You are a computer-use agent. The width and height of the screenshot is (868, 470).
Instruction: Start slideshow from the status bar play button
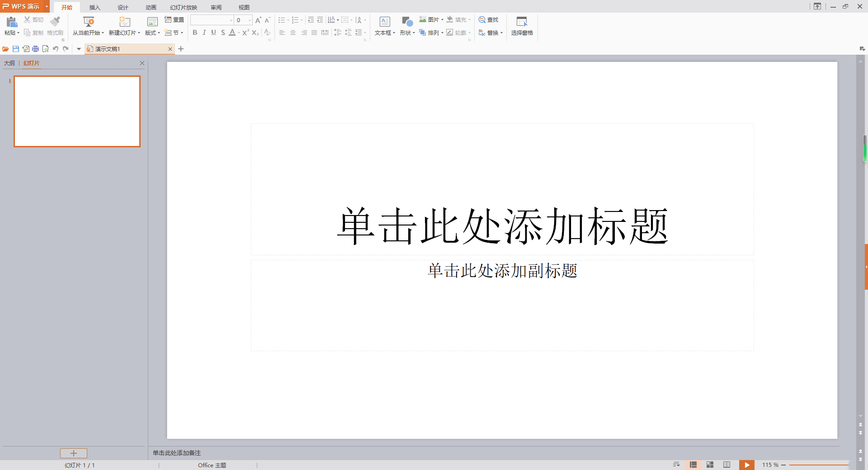click(747, 465)
